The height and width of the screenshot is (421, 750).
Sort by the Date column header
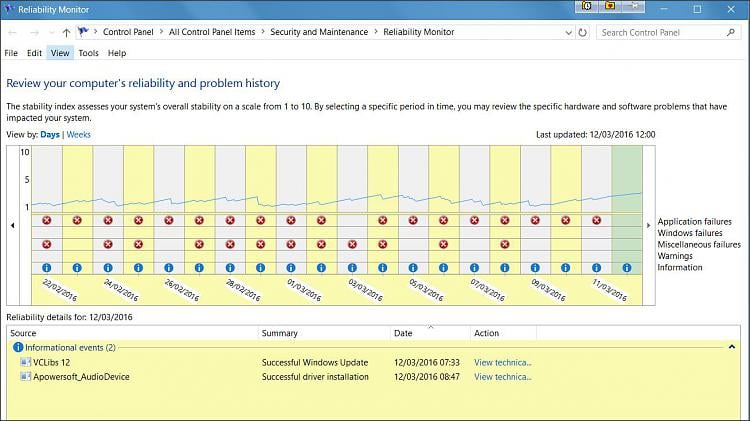[x=430, y=333]
